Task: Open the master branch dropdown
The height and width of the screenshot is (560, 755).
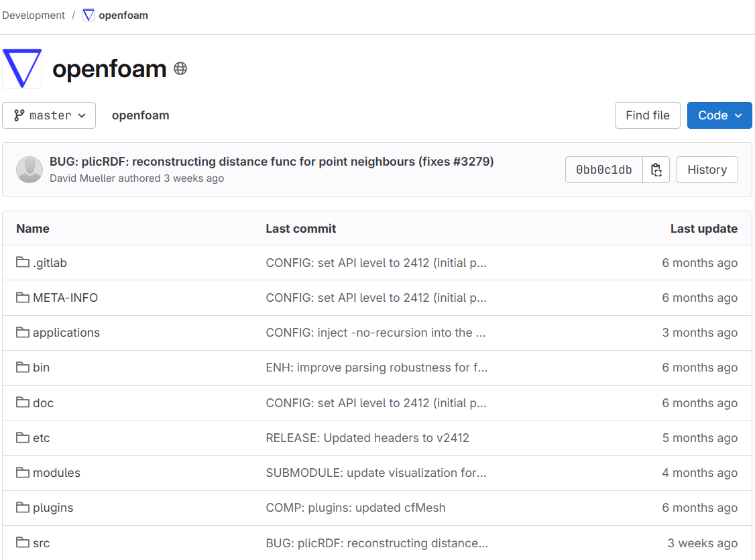Action: click(49, 115)
